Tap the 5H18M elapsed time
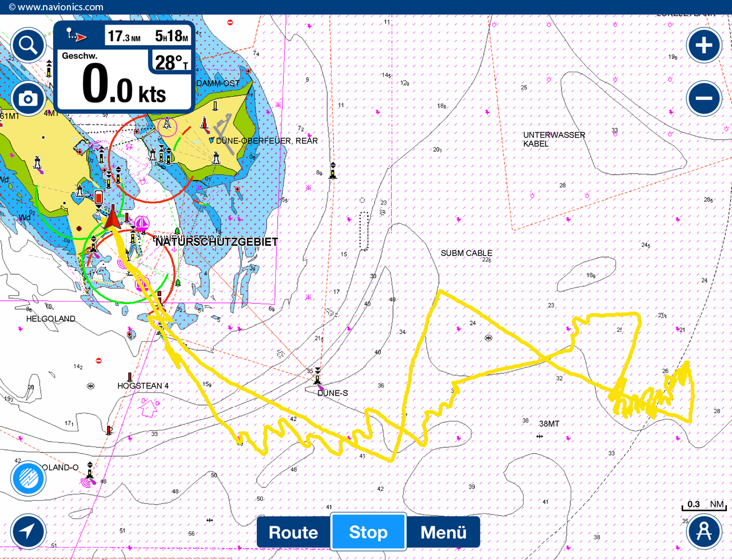 tap(172, 36)
